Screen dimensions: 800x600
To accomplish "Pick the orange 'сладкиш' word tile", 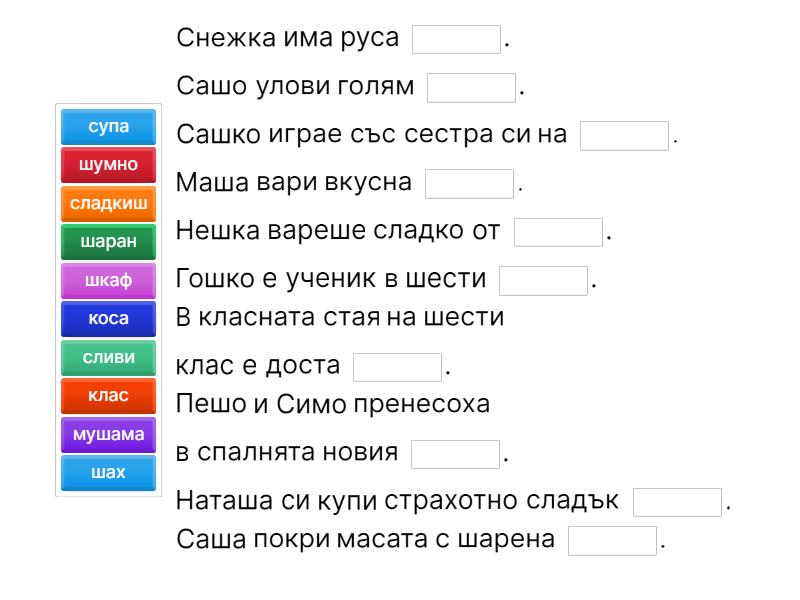I will point(108,203).
